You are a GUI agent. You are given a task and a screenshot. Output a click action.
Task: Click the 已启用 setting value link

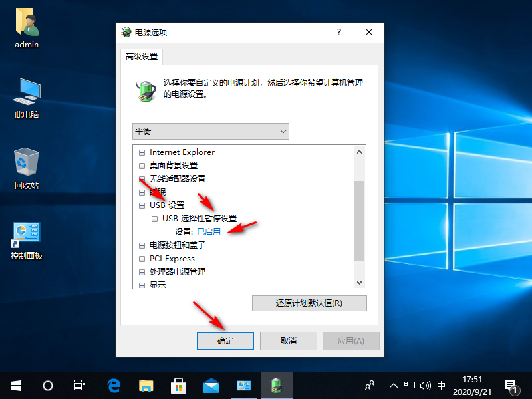208,232
